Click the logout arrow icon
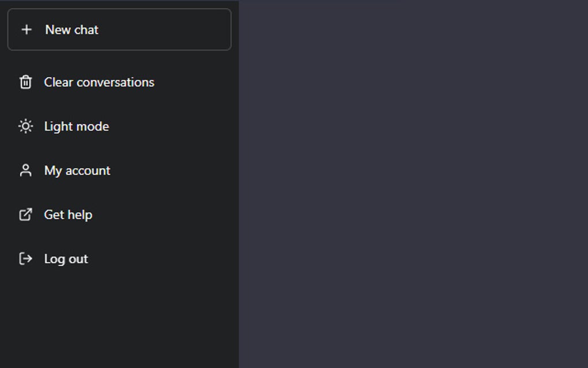 click(x=25, y=258)
